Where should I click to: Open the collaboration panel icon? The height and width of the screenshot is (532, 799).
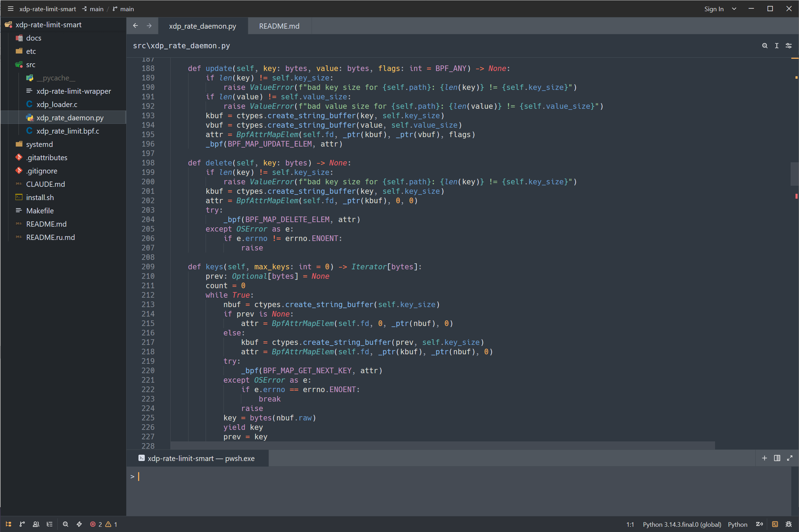[x=36, y=524]
